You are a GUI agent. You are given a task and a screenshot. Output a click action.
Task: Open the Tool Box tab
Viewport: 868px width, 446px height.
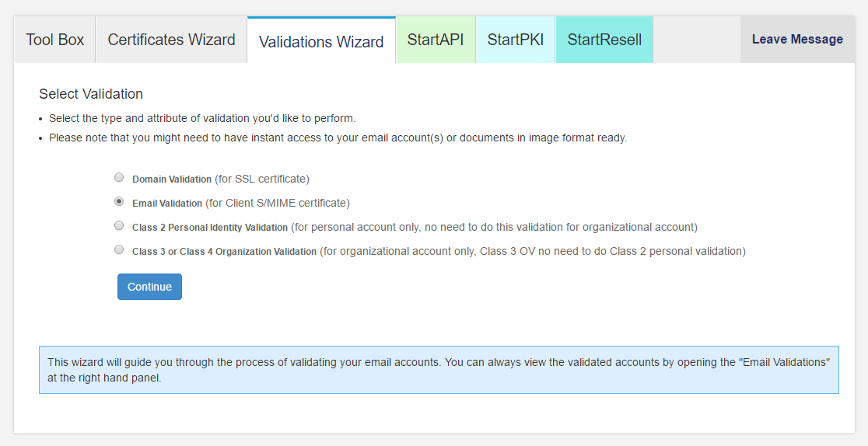pyautogui.click(x=55, y=40)
